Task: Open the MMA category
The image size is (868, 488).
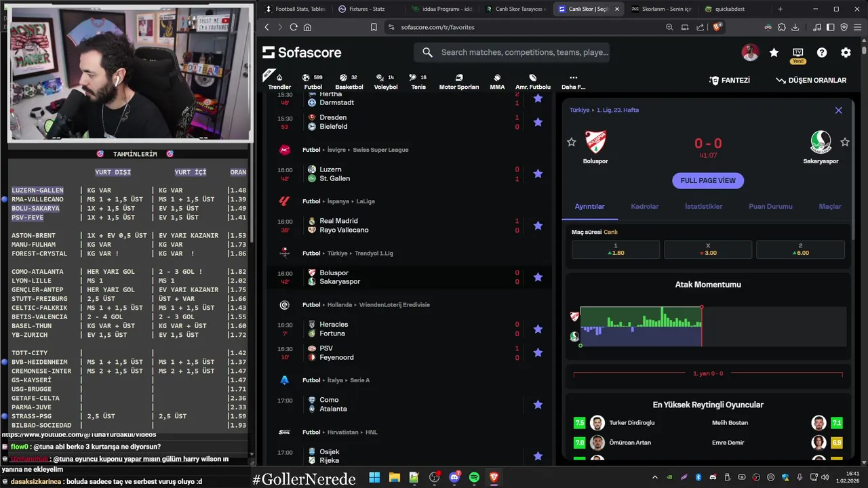Action: [497, 81]
